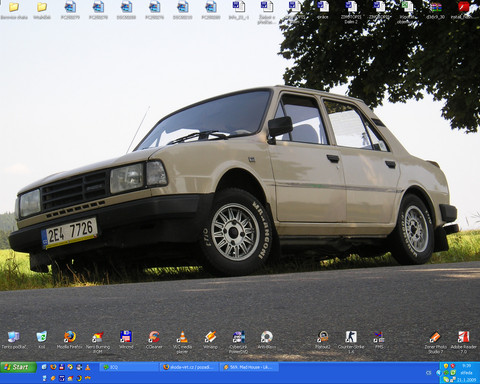Switch to the skoda-virt.cz Firefox taskbar window
480x384 pixels.
(189, 367)
